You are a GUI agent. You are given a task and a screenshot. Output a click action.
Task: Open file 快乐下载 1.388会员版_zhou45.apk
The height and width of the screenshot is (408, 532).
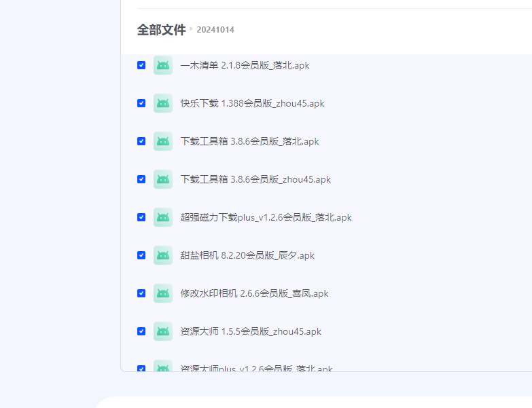click(x=253, y=103)
